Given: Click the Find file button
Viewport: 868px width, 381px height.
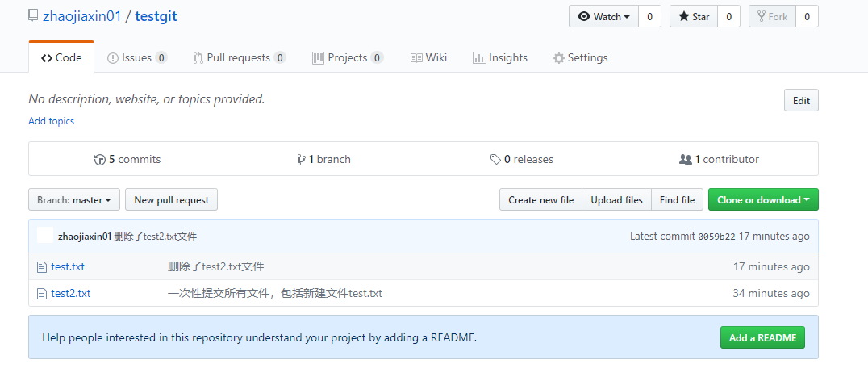Looking at the screenshot, I should point(677,200).
